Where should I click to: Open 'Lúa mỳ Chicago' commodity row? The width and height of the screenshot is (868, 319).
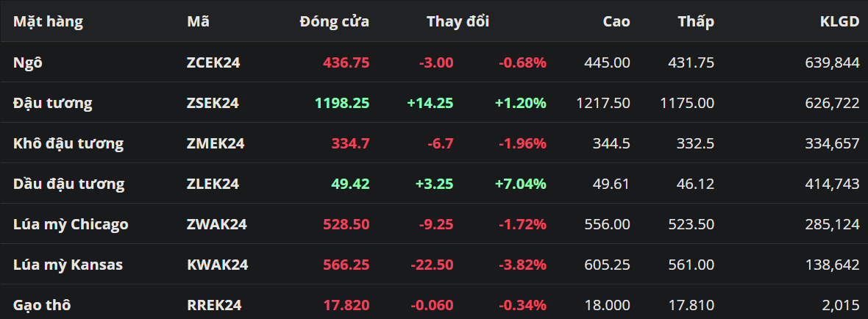(71, 224)
